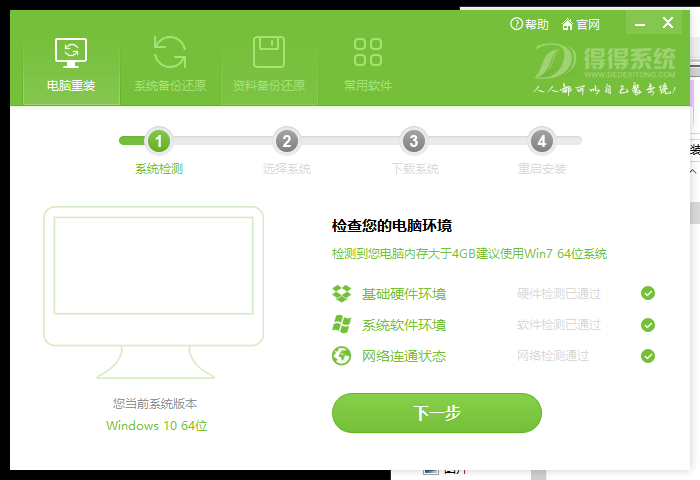Click the 网络检测通过 status text
The height and width of the screenshot is (480, 700).
(553, 355)
